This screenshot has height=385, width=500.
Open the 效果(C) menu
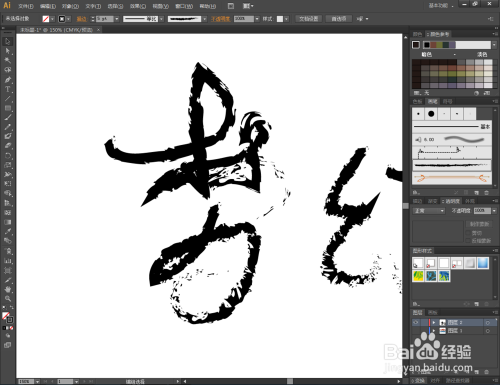click(x=138, y=6)
